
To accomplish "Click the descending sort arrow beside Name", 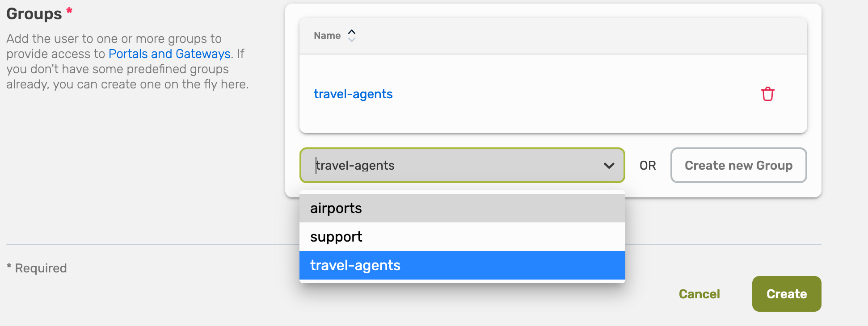I will tap(352, 40).
